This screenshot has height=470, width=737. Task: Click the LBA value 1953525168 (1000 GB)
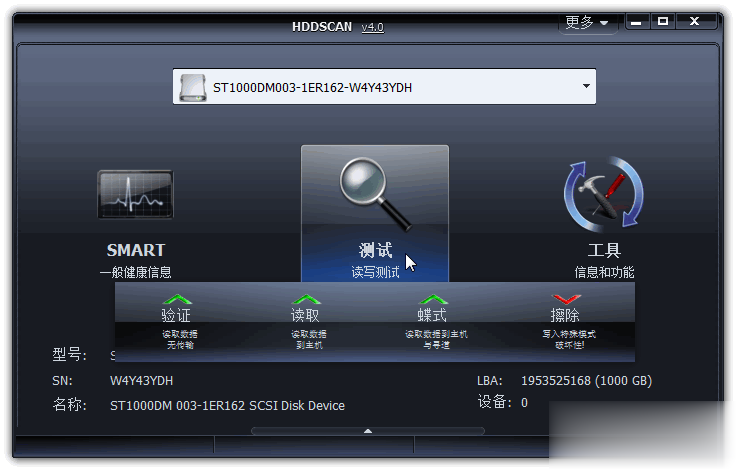(586, 381)
